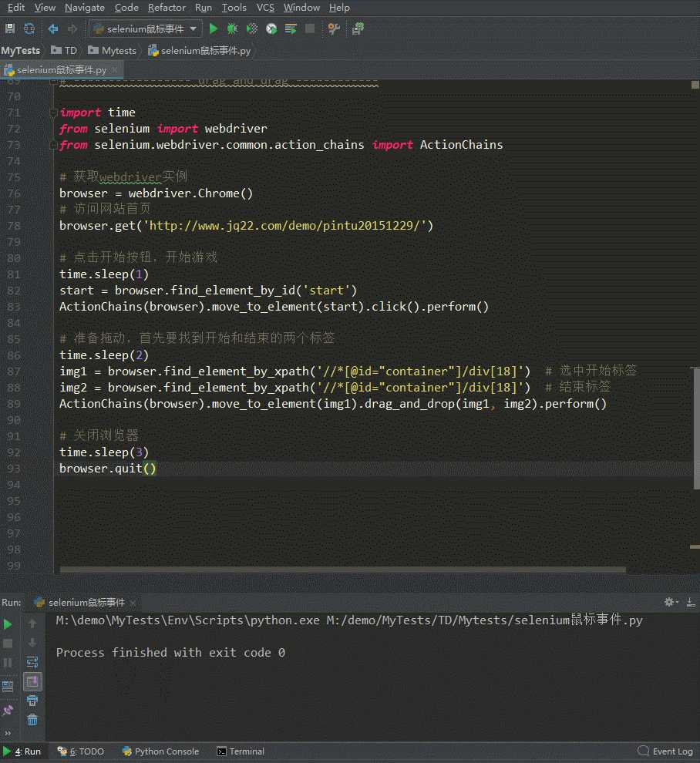Open the Refactor menu
Screen dimensions: 700x763
point(167,7)
